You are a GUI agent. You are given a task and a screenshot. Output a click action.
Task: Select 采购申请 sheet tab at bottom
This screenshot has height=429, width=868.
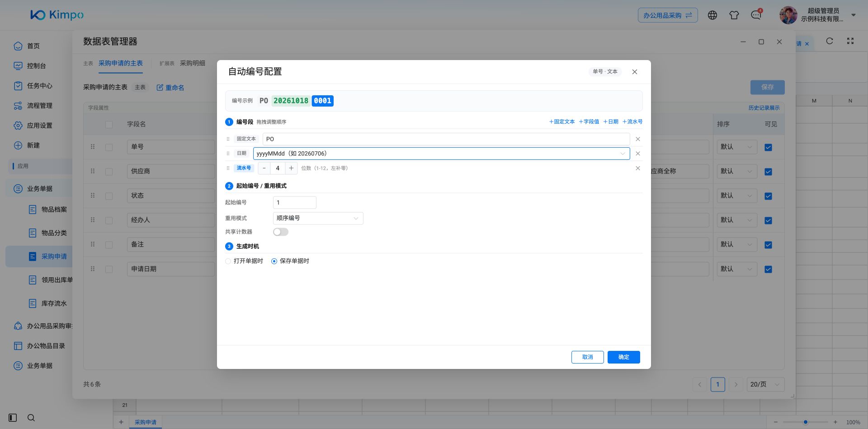pos(146,422)
